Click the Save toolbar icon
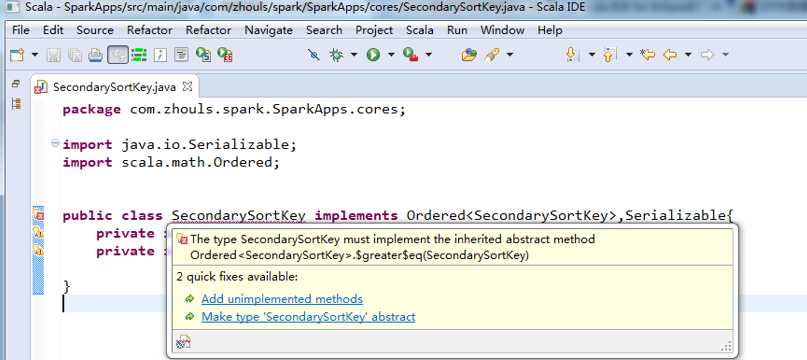 coord(54,55)
